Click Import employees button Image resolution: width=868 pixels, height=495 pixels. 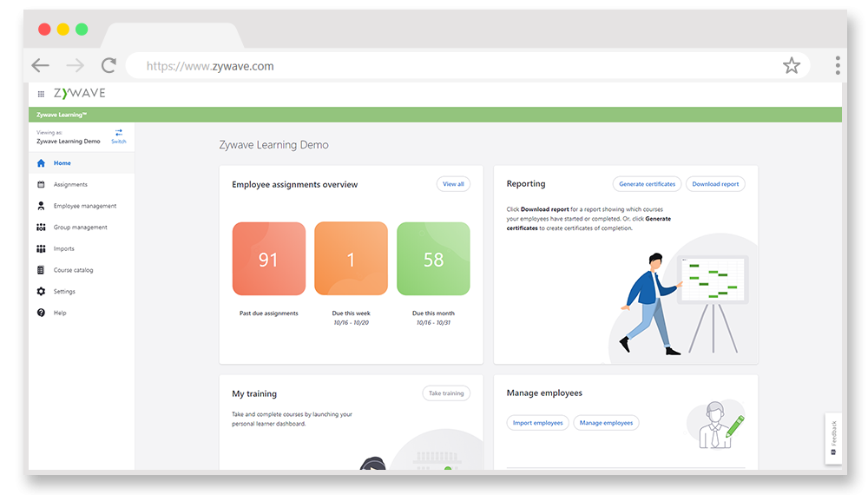pyautogui.click(x=537, y=422)
